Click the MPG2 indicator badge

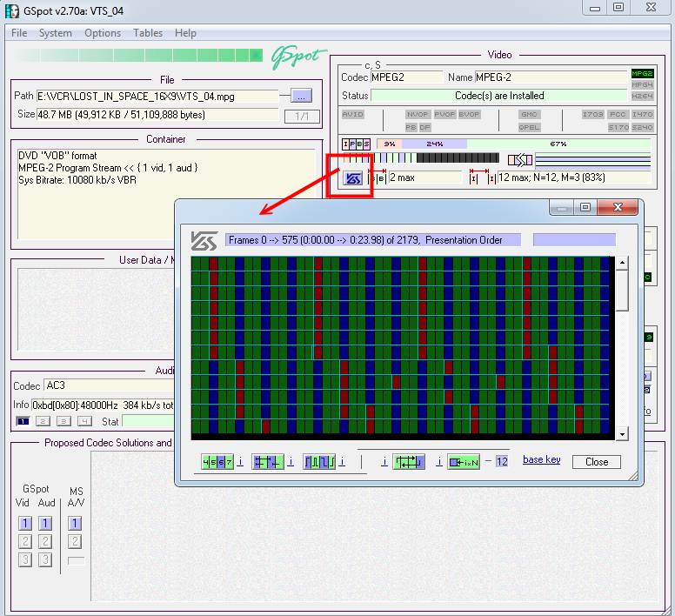tap(642, 74)
